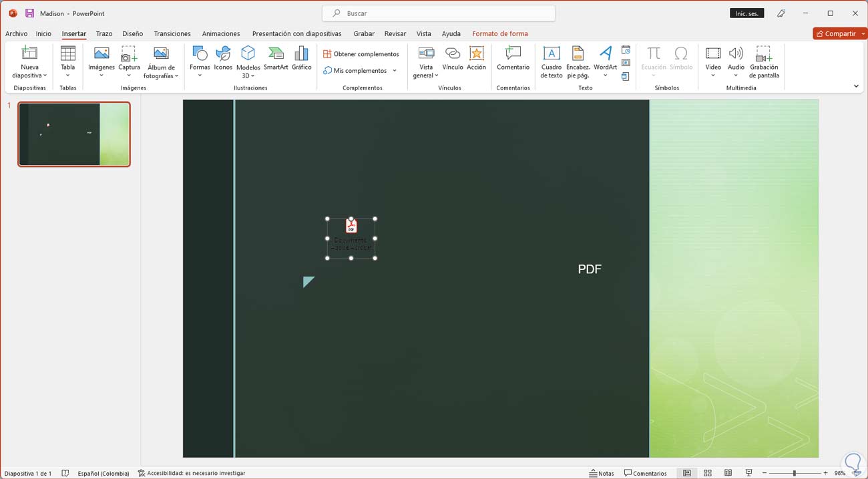The image size is (868, 479).
Task: Insert a Cuadro de texto
Action: tap(552, 62)
